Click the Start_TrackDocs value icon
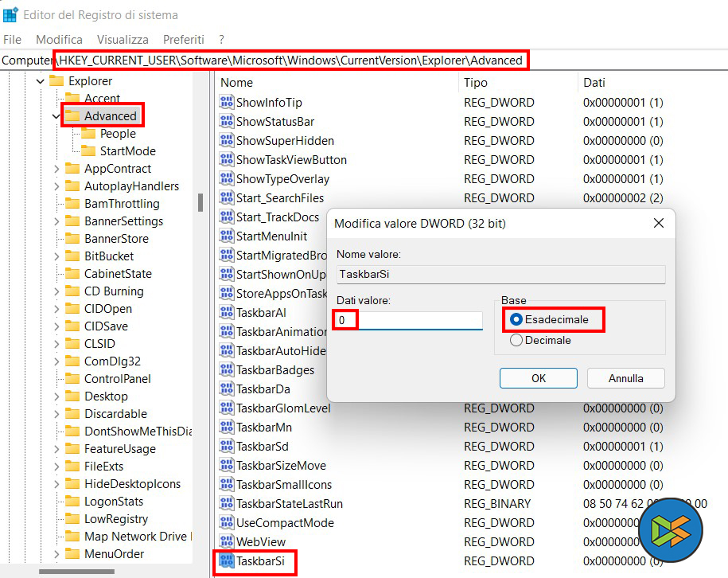Screen dimensions: 728x578 coord(227,217)
